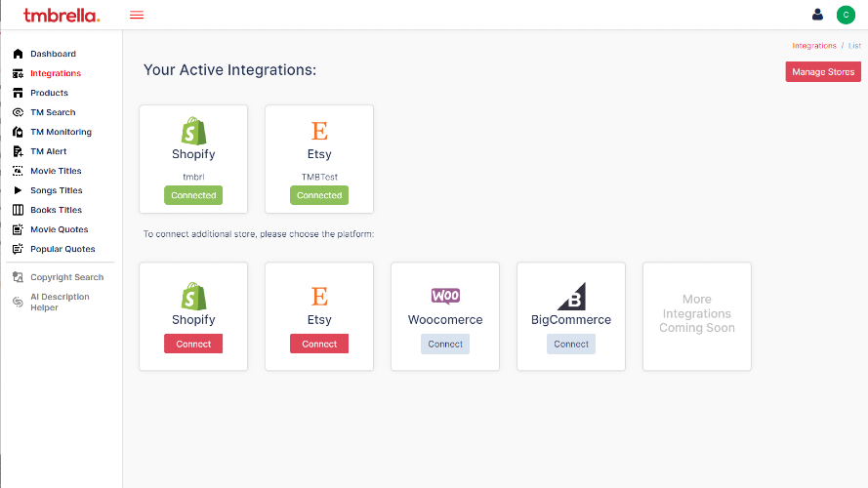868x488 pixels.
Task: Open the user profile icon
Action: point(818,15)
